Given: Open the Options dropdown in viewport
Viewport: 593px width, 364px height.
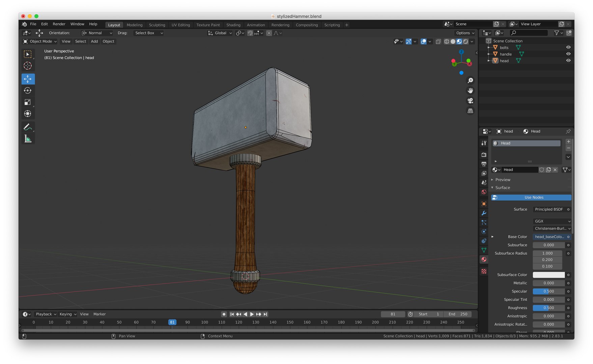Looking at the screenshot, I should pyautogui.click(x=465, y=33).
